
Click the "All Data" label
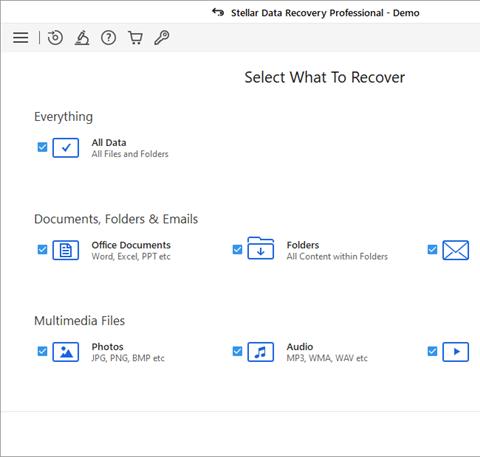pos(109,143)
